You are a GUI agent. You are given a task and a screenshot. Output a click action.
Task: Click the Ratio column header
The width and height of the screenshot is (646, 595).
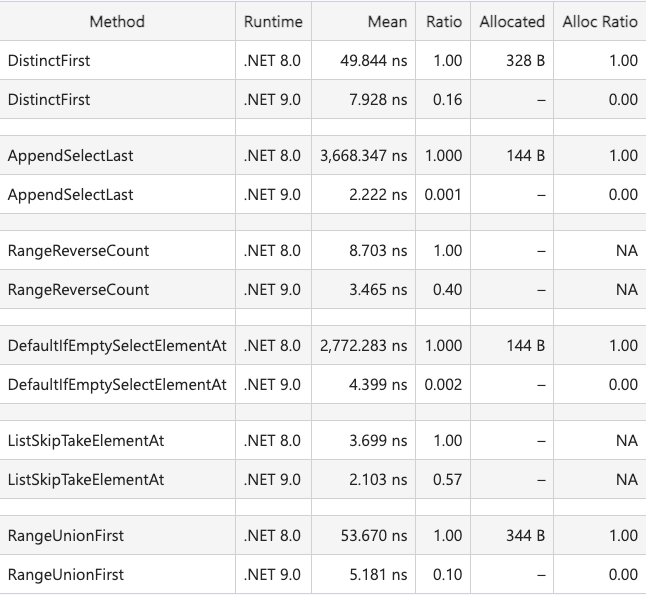[443, 21]
